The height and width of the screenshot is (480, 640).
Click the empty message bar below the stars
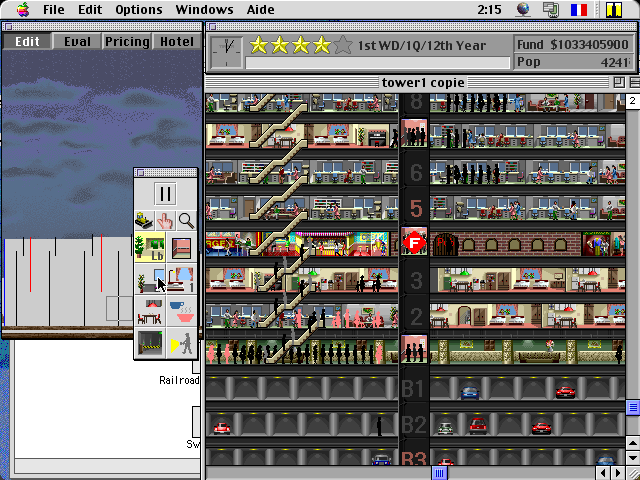378,63
